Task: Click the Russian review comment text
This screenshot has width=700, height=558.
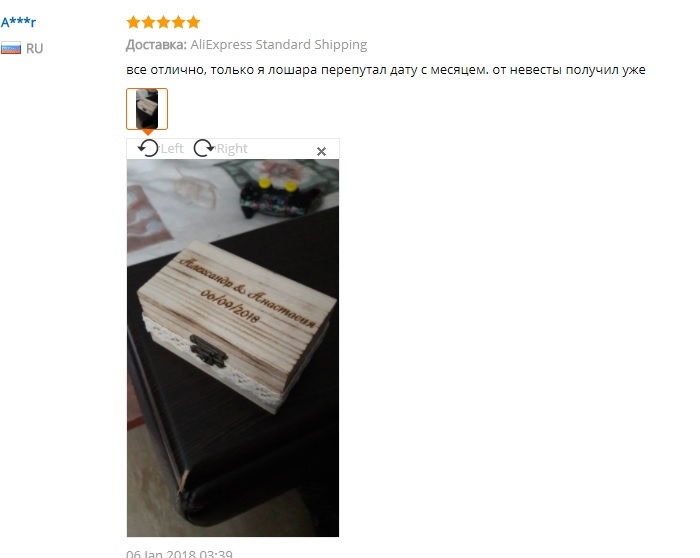Action: (x=386, y=70)
